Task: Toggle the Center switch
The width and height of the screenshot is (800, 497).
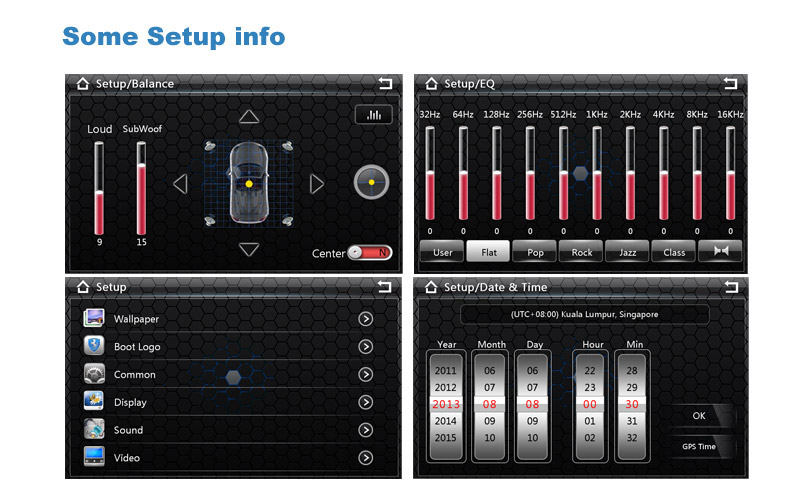Action: [370, 253]
